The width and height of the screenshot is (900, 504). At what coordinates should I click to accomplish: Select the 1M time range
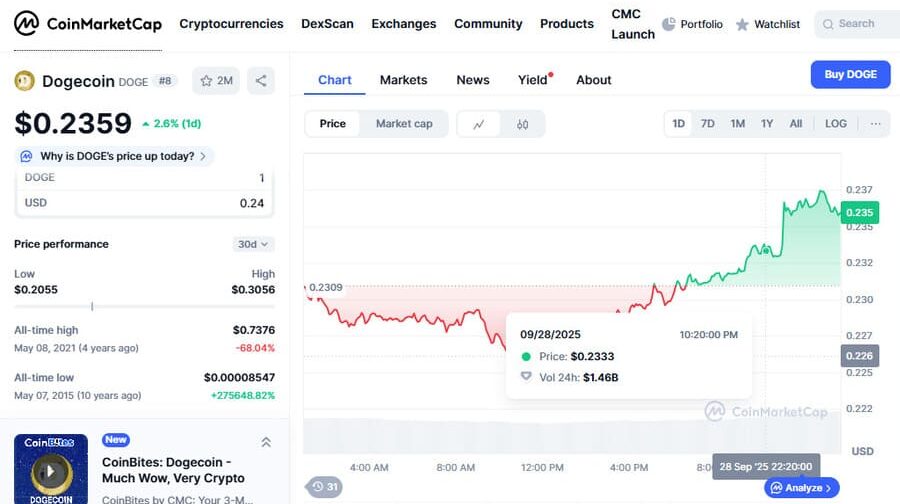738,123
